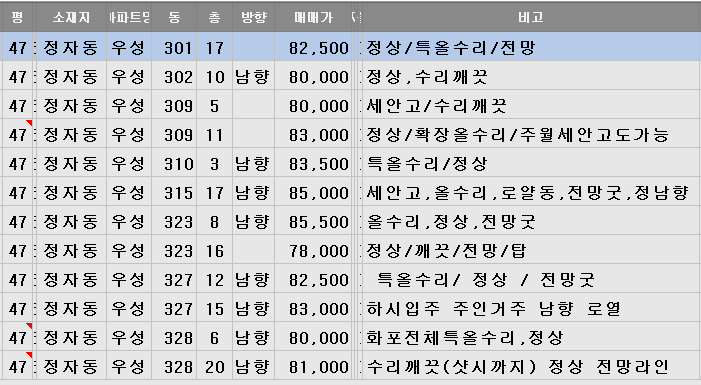Sort by the 매매가 column header
Image resolution: width=701 pixels, height=385 pixels.
coord(313,17)
